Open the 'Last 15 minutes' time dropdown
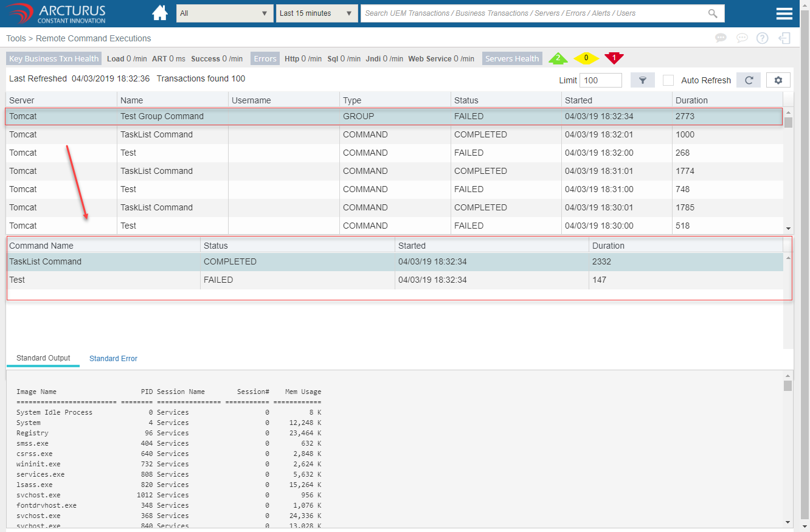 click(x=316, y=13)
